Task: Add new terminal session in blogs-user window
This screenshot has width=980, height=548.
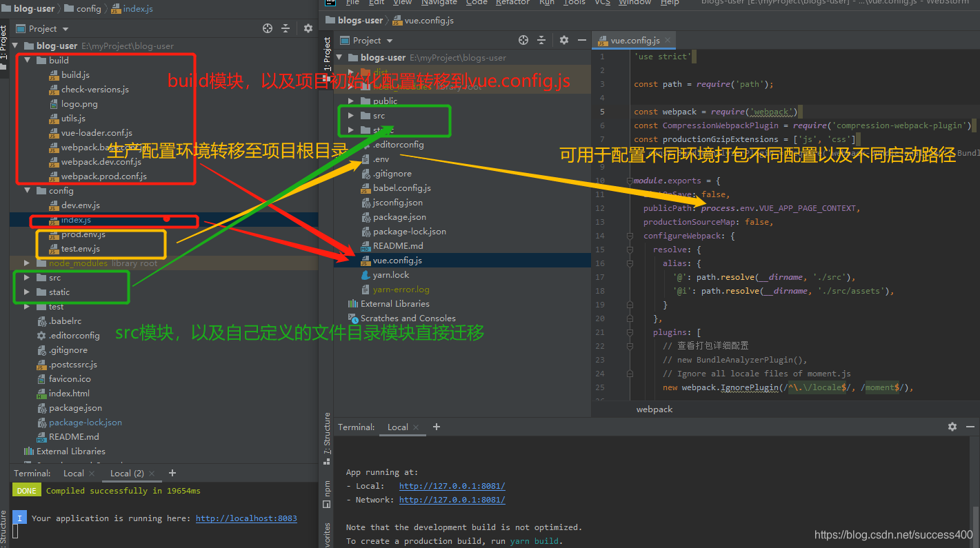Action: coord(437,427)
